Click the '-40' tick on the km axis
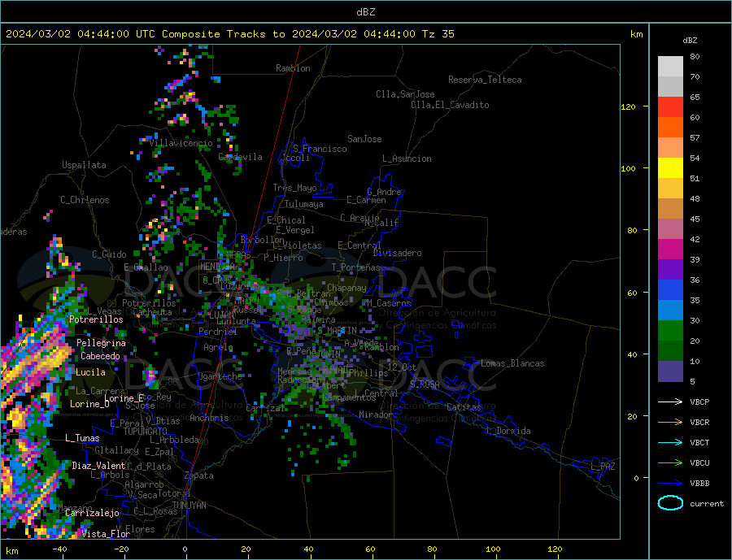The width and height of the screenshot is (732, 560). point(59,549)
